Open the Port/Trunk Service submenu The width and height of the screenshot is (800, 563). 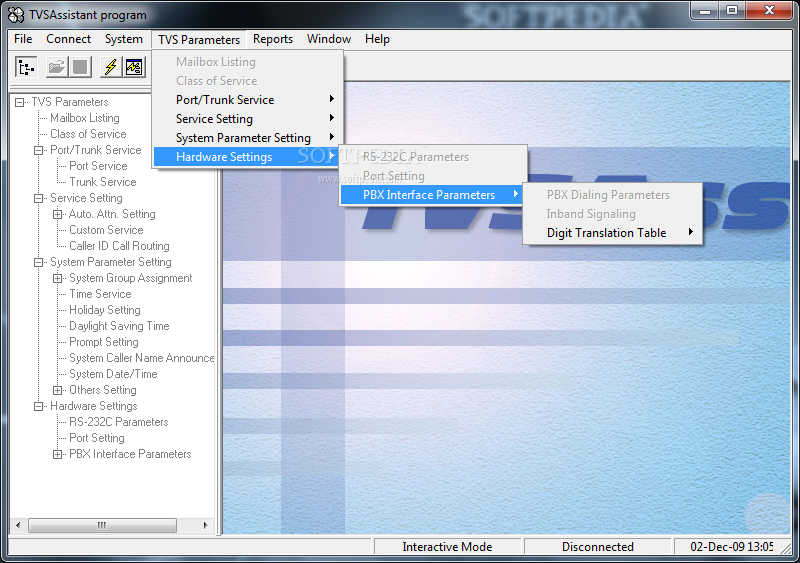tap(248, 100)
